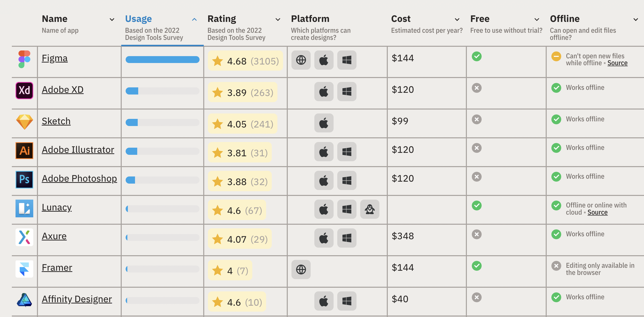Open the Cost column sort chevron
The height and width of the screenshot is (317, 644).
click(x=457, y=19)
